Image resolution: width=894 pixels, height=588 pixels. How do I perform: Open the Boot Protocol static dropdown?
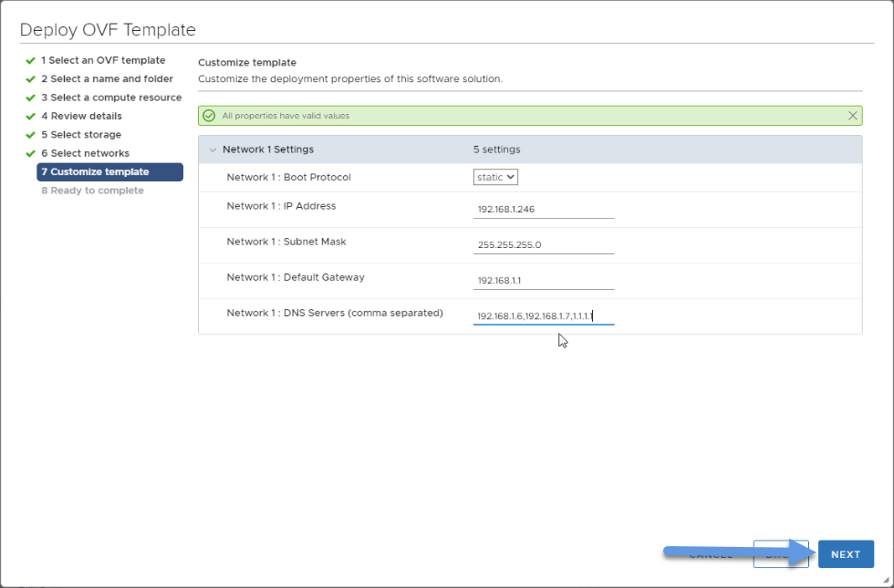point(495,177)
